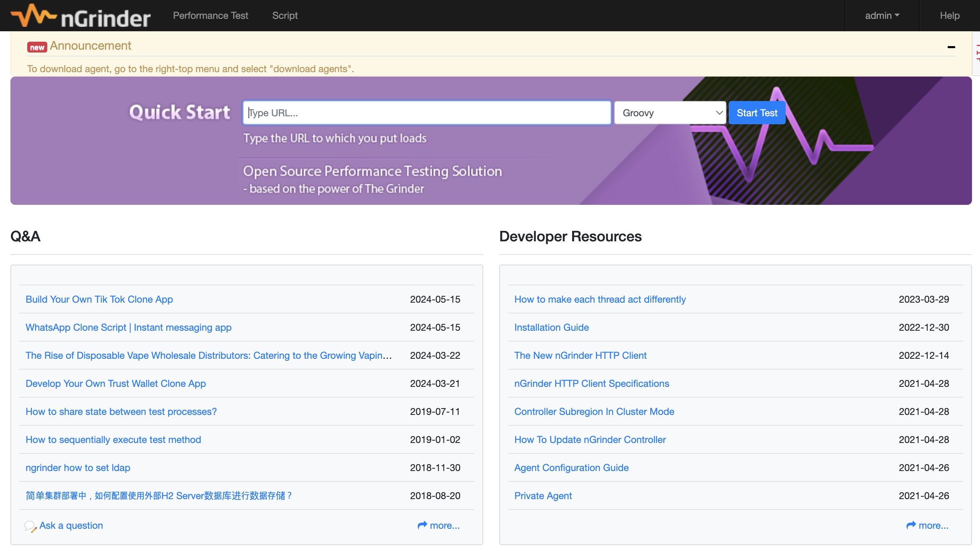Open the Help page
Viewport: 980px width, 550px height.
[950, 16]
